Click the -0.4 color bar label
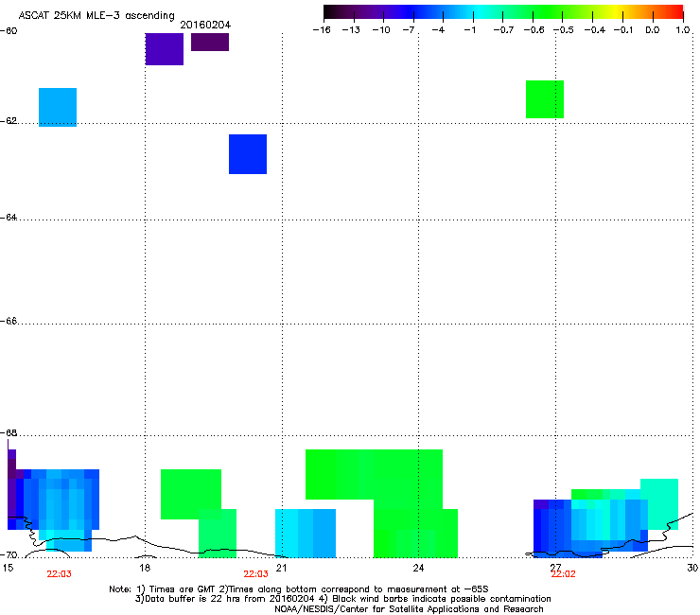This screenshot has width=700, height=615. point(595,30)
